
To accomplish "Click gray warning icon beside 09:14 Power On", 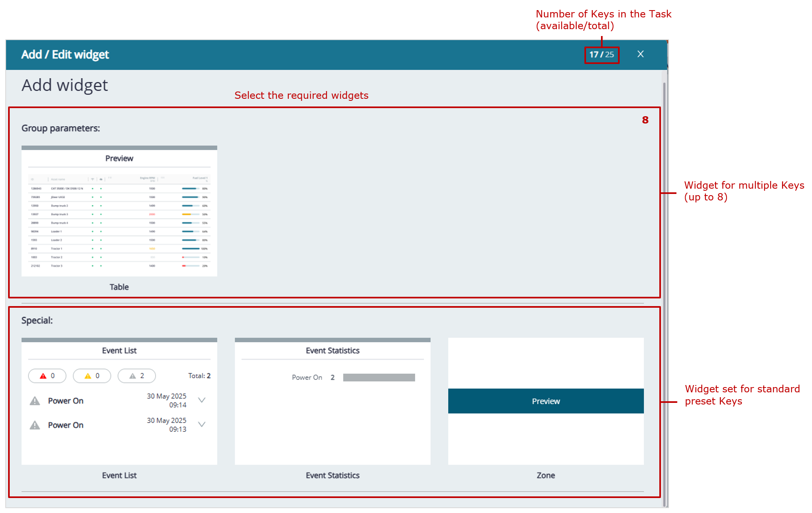I will point(35,401).
